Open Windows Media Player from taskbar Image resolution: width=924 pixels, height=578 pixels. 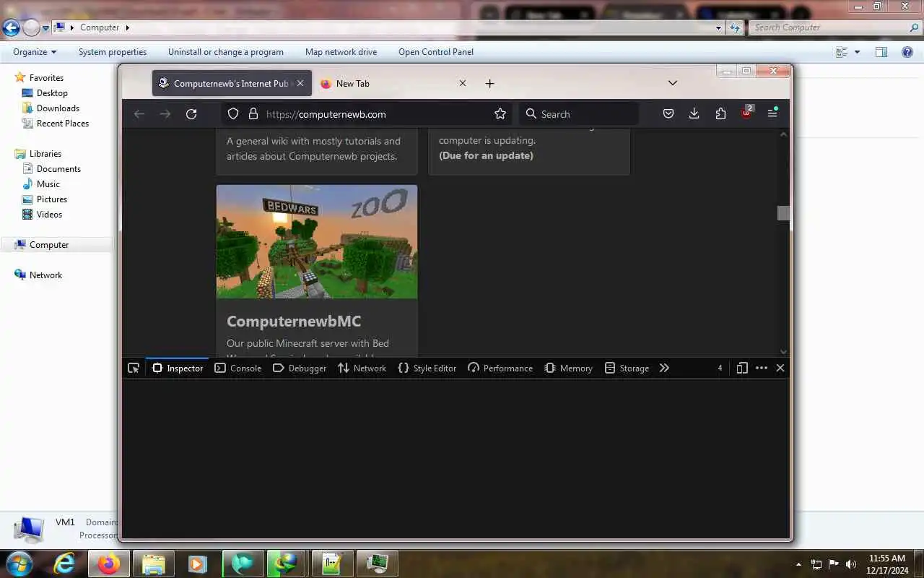196,564
